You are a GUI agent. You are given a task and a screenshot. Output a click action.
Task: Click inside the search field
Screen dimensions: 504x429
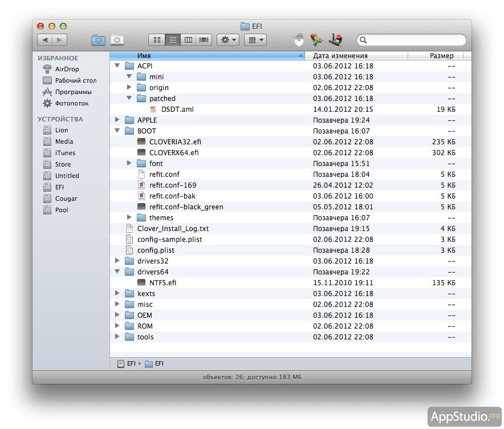click(x=412, y=40)
